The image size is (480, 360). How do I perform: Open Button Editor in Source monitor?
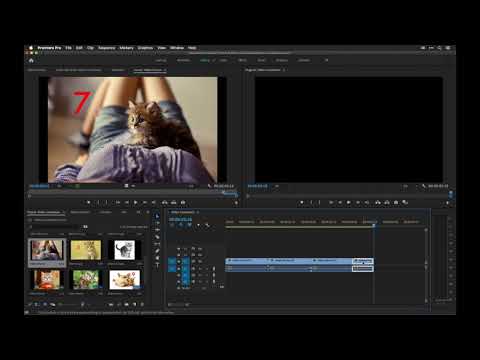[x=236, y=203]
